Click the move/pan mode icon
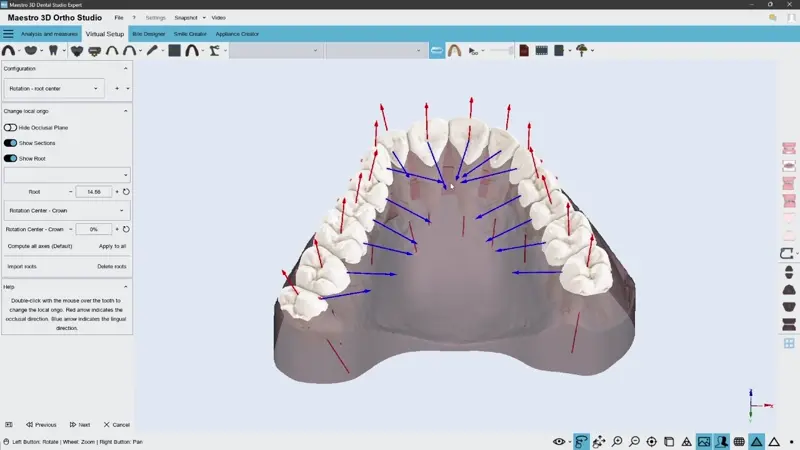 point(599,441)
